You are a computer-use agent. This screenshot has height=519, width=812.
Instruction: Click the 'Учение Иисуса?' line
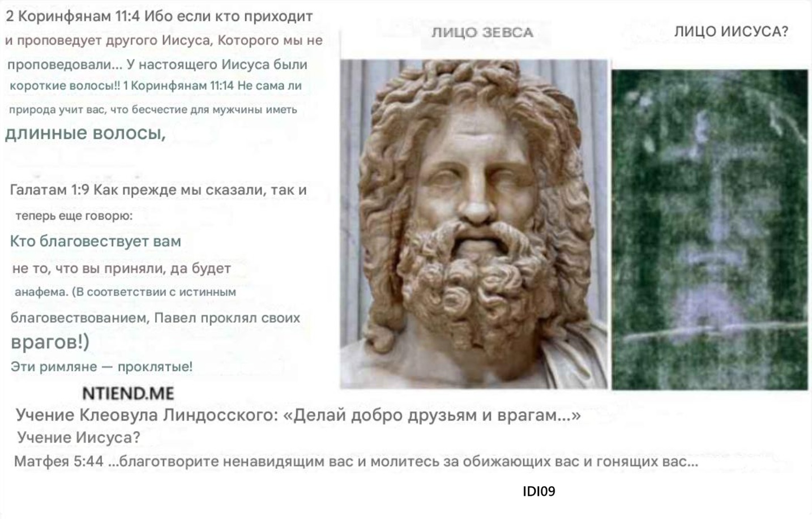pyautogui.click(x=79, y=437)
